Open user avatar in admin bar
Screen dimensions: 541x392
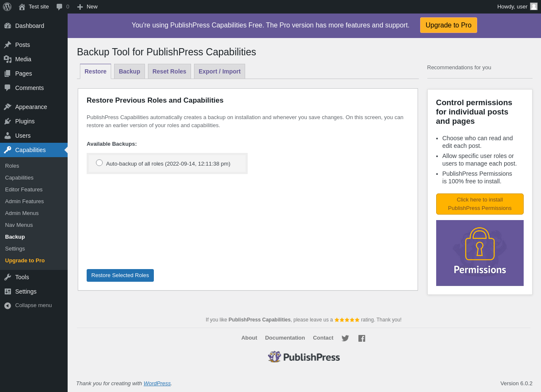tap(534, 6)
